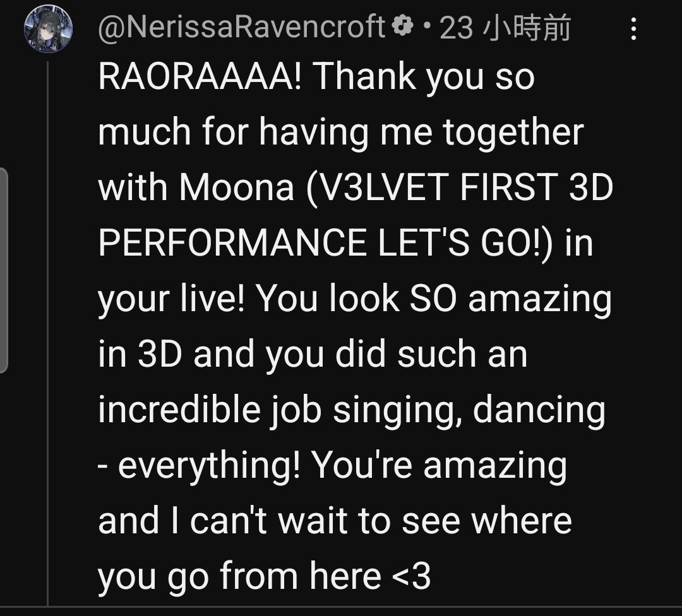Click the 'your live!' phrase
This screenshot has width=682, height=616.
171,299
